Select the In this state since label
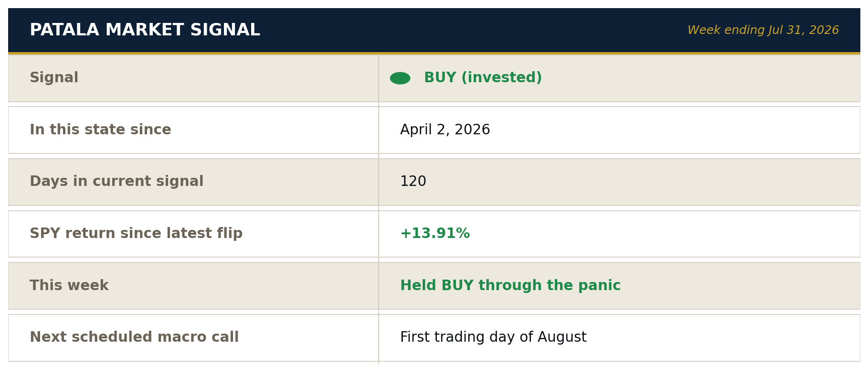The image size is (868, 390). point(100,130)
